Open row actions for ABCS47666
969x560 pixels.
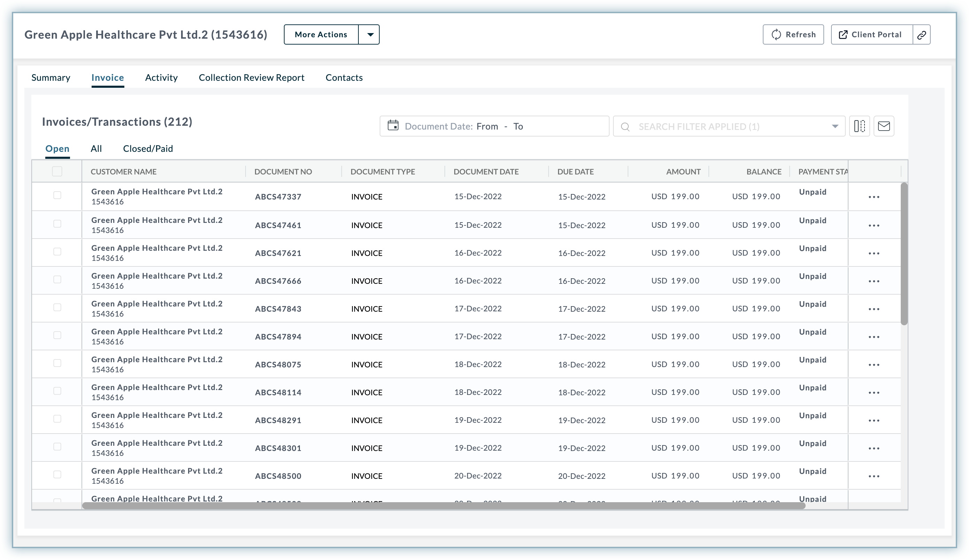(x=874, y=281)
